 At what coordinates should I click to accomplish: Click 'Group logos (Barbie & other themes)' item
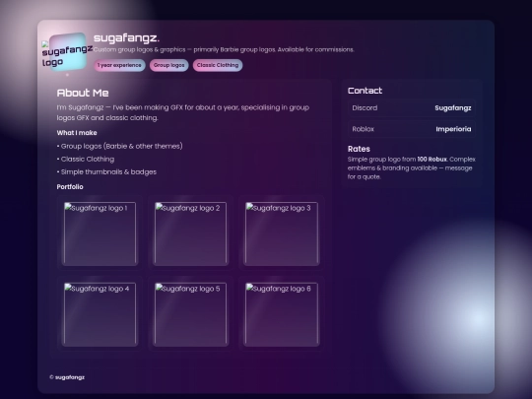(120, 146)
